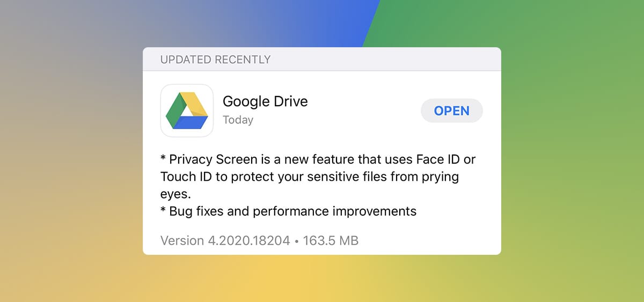Click the UPDATED RECENTLY section header
644x302 pixels.
point(215,60)
